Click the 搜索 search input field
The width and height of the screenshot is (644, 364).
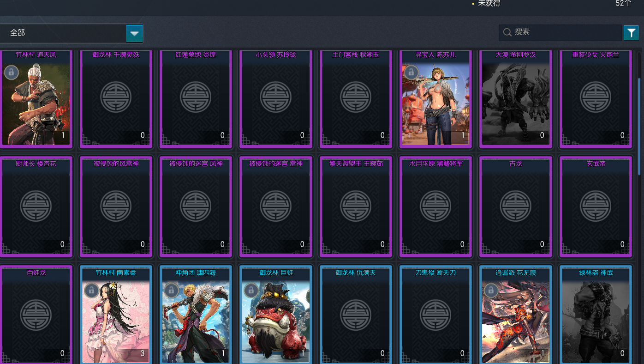pos(560,32)
